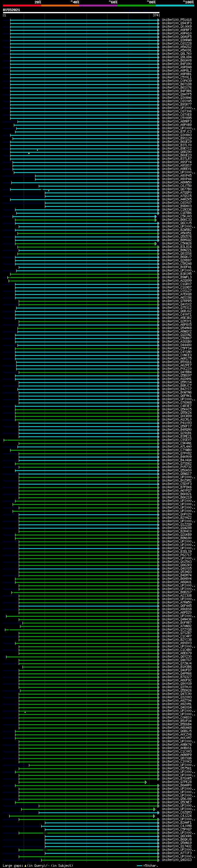Click hit label UniRef100_C9SEV7
Image resolution: width=197 pixels, height=868 pixels.
pyautogui.click(x=177, y=440)
